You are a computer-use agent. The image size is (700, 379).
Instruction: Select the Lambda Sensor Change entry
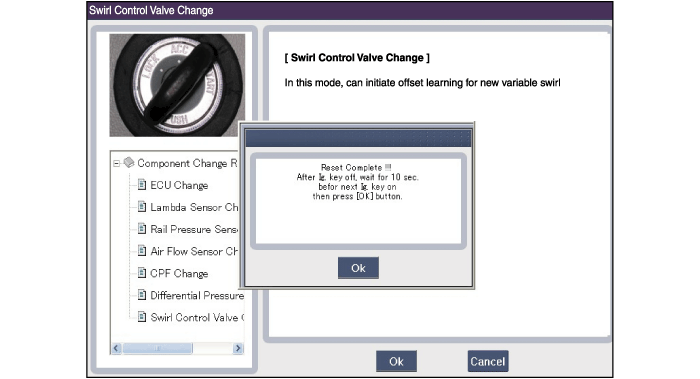pyautogui.click(x=194, y=207)
